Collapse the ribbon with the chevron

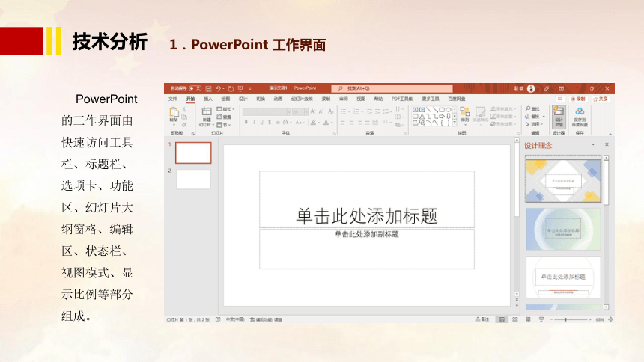click(610, 134)
